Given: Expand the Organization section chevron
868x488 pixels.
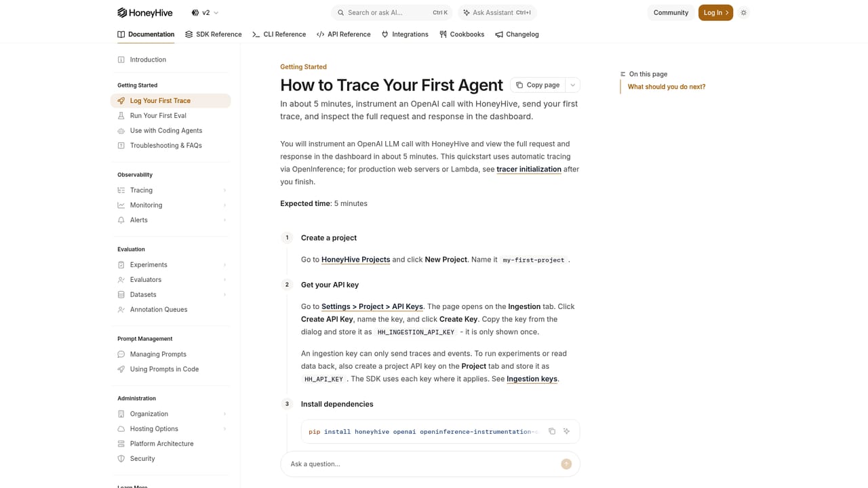Looking at the screenshot, I should (224, 414).
